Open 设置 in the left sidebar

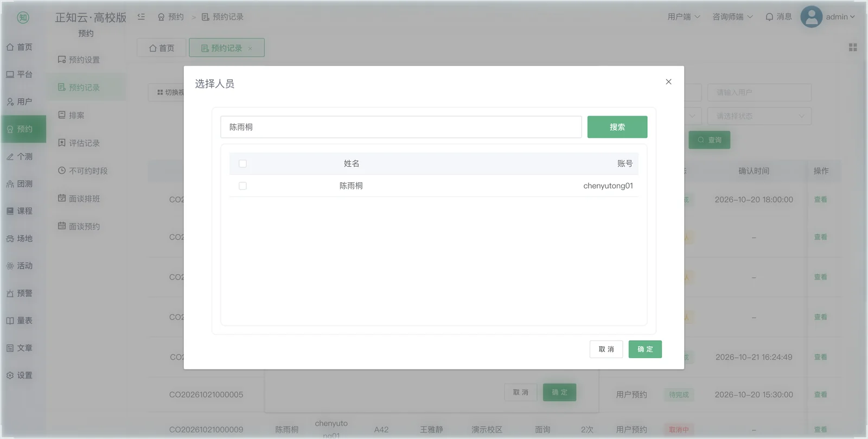pos(20,376)
